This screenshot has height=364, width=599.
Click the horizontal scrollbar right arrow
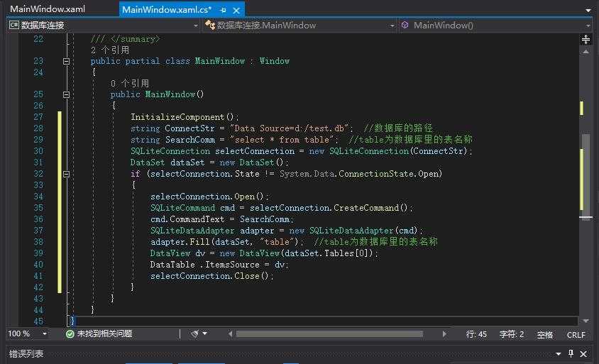[x=444, y=334]
